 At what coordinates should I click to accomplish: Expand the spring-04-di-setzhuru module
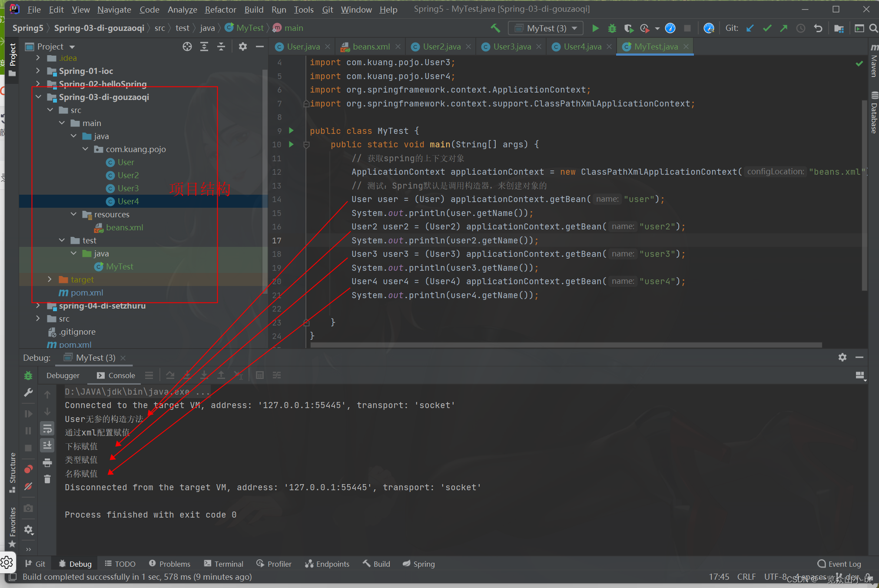tap(38, 306)
